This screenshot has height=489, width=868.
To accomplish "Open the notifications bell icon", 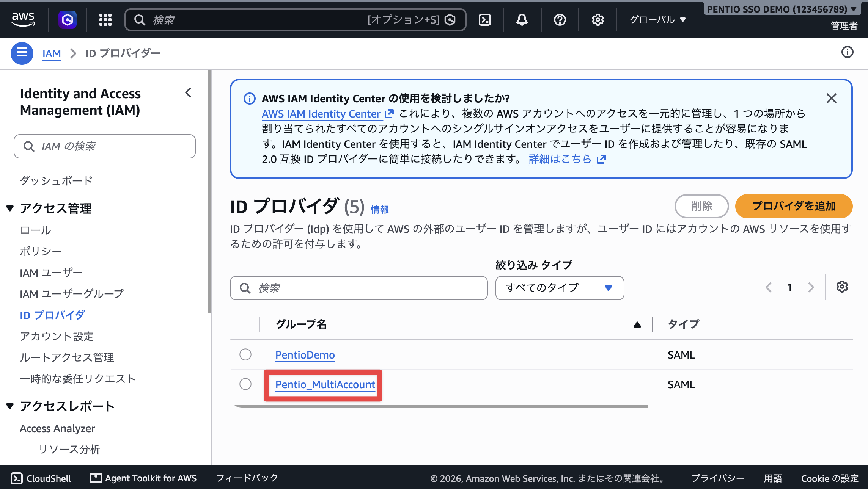I will point(522,20).
